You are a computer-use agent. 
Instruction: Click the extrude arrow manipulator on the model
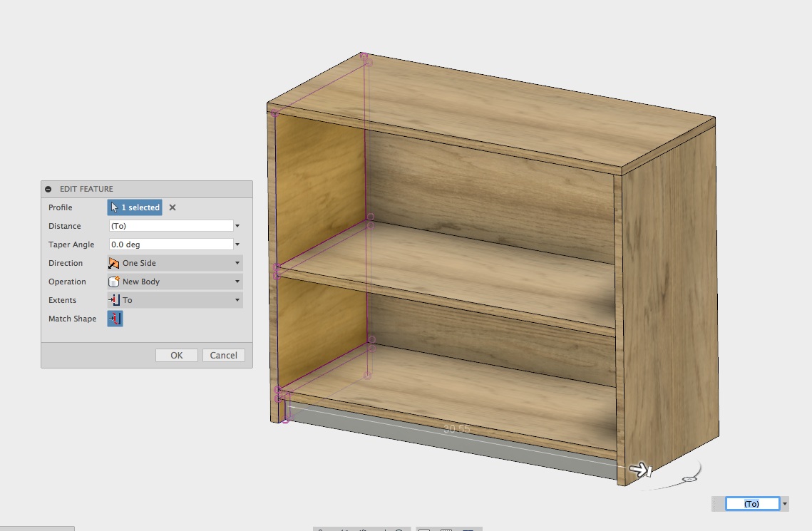pos(640,468)
